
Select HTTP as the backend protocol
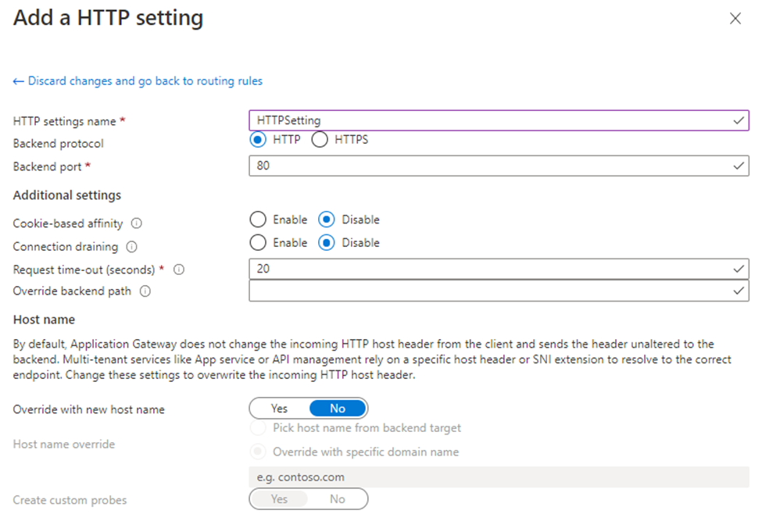coord(258,139)
